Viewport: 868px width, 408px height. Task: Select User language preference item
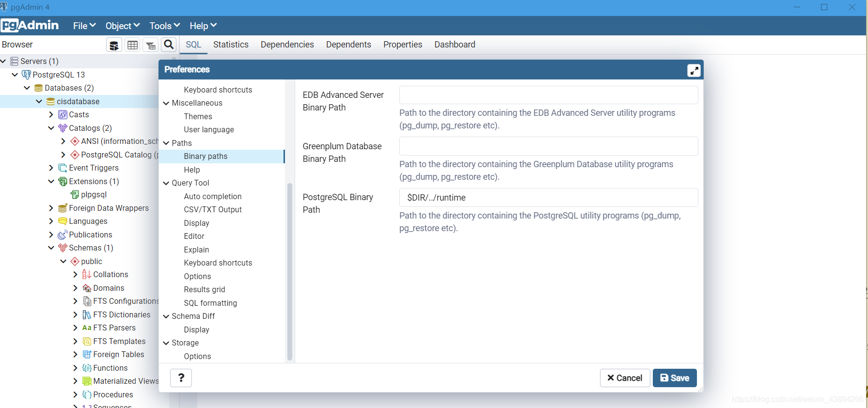209,130
